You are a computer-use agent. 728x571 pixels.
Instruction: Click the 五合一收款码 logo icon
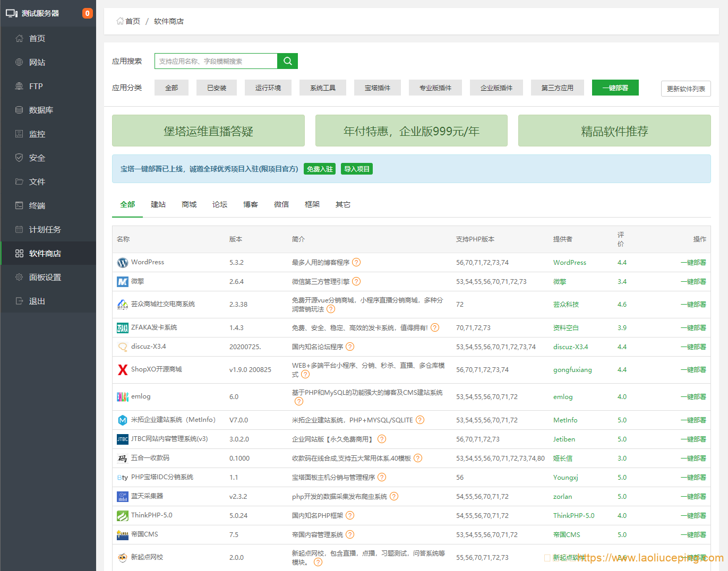(123, 458)
